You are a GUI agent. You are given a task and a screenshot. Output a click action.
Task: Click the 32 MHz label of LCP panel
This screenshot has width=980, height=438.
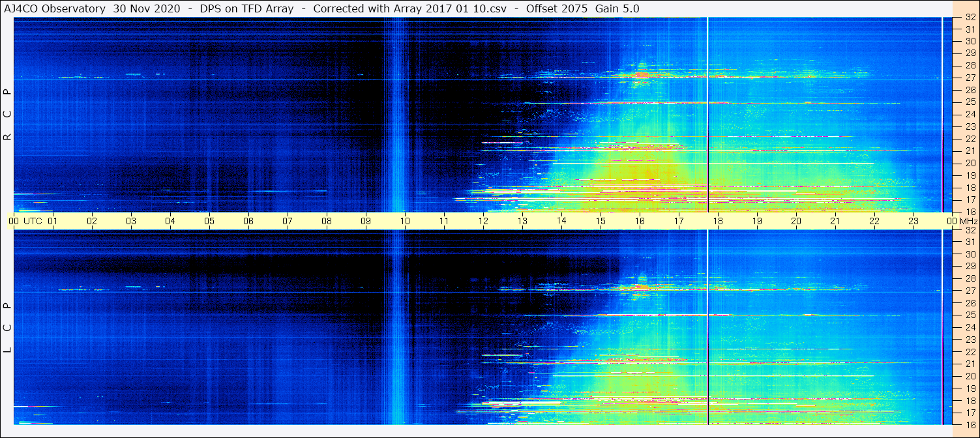pyautogui.click(x=970, y=230)
